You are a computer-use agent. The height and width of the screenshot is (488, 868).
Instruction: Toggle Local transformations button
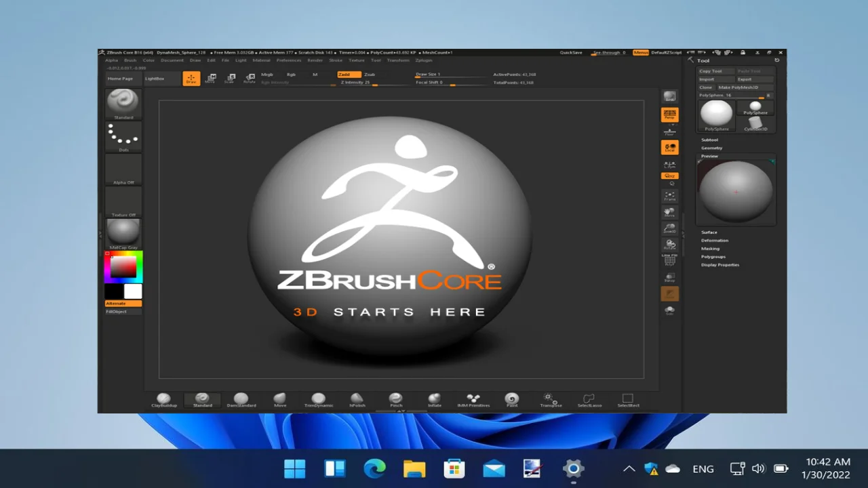(x=670, y=147)
